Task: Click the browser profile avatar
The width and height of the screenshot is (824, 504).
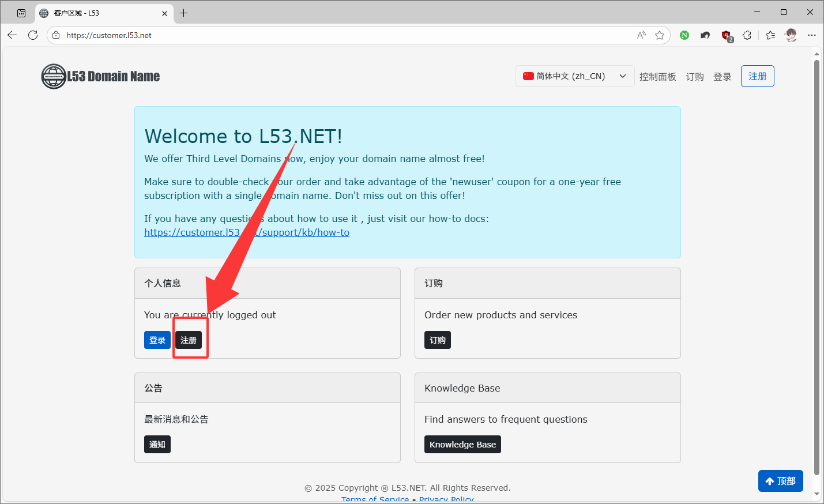Action: [x=791, y=35]
